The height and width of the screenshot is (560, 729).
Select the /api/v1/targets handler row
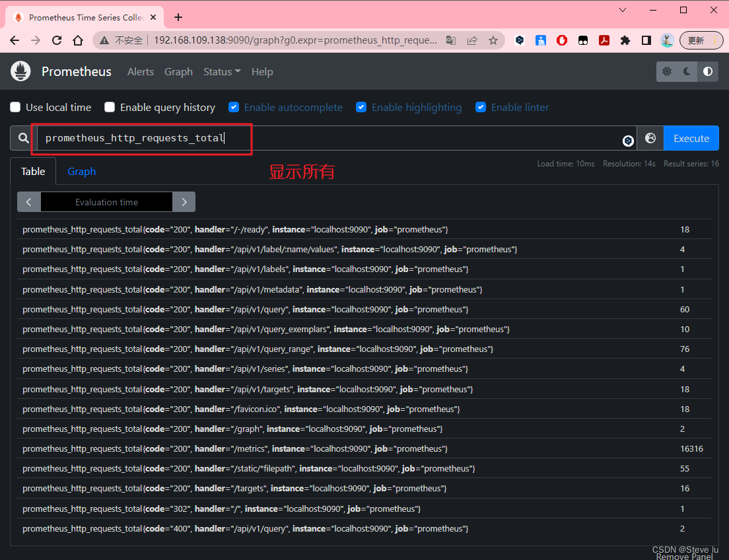(x=364, y=389)
